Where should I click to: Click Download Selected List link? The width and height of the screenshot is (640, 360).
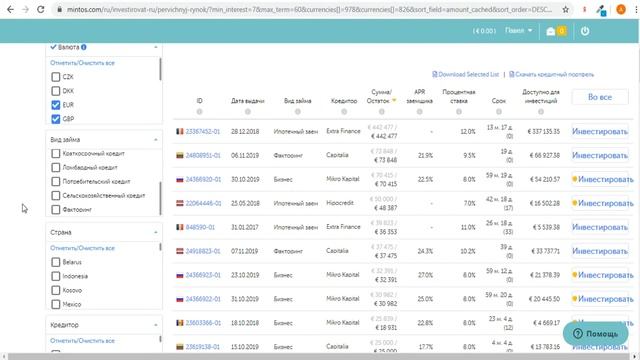coord(466,74)
